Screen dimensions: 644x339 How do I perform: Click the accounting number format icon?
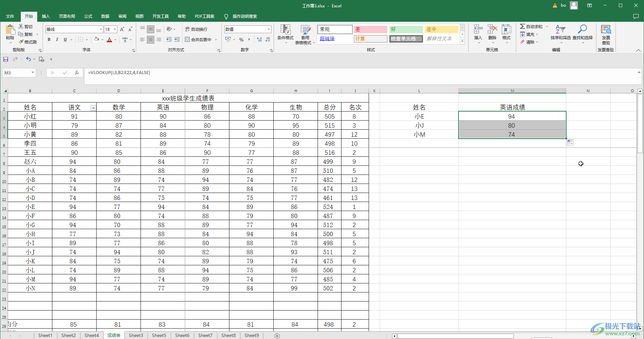point(228,40)
